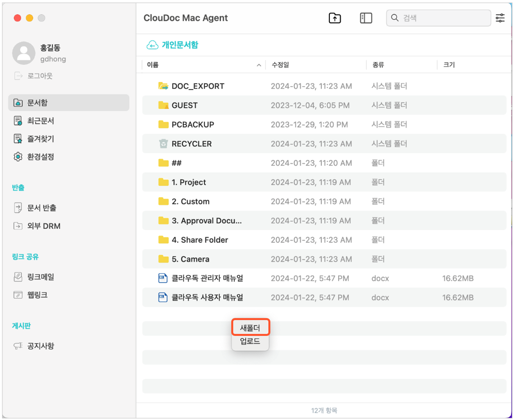Select the DOC_EXPORT folder name

tap(198, 86)
